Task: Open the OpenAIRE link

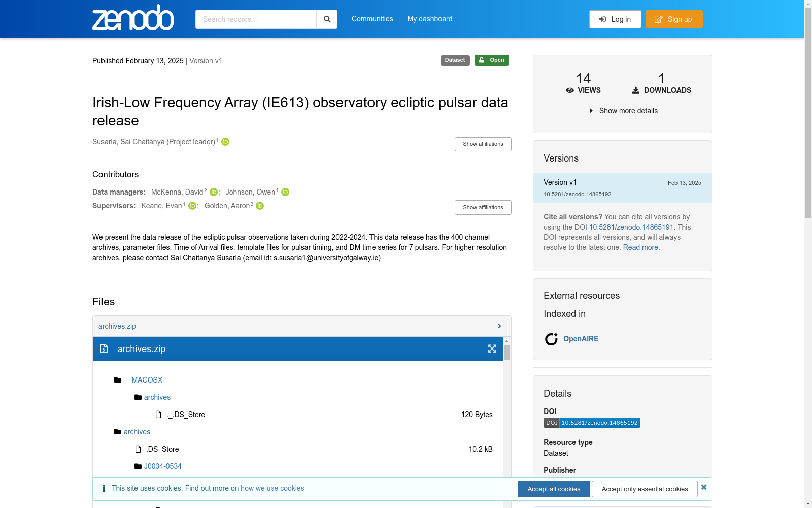Action: [581, 339]
